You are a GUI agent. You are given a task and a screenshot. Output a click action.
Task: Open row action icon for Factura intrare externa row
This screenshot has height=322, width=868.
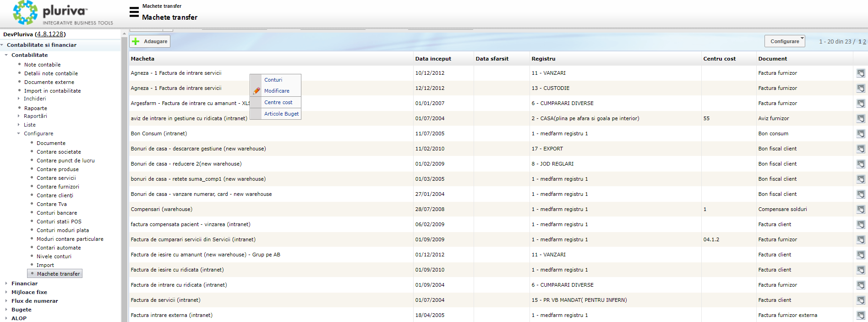click(x=861, y=315)
